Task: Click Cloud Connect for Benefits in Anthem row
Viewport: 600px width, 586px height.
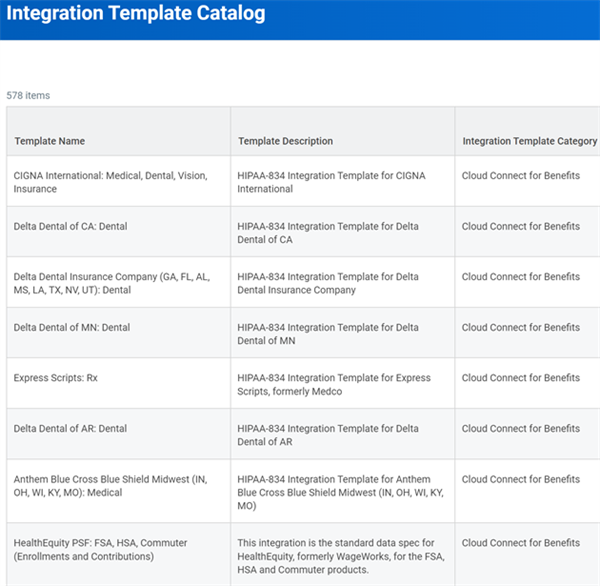Action: [x=520, y=479]
